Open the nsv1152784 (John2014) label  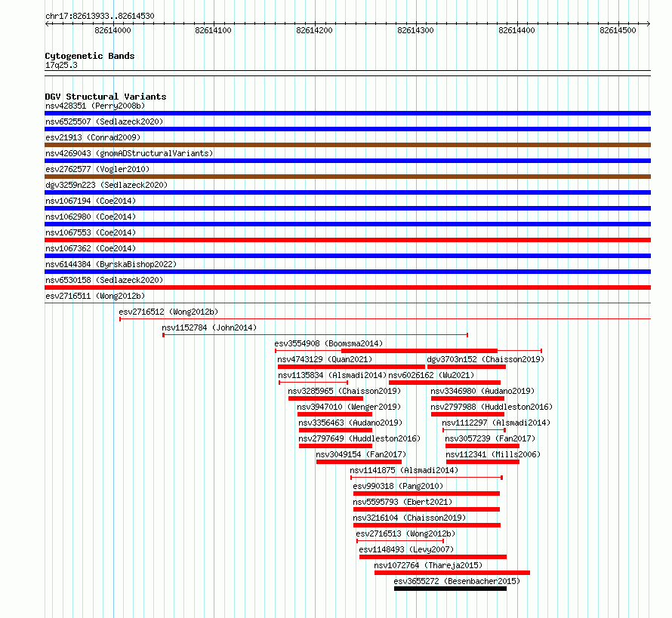[209, 327]
